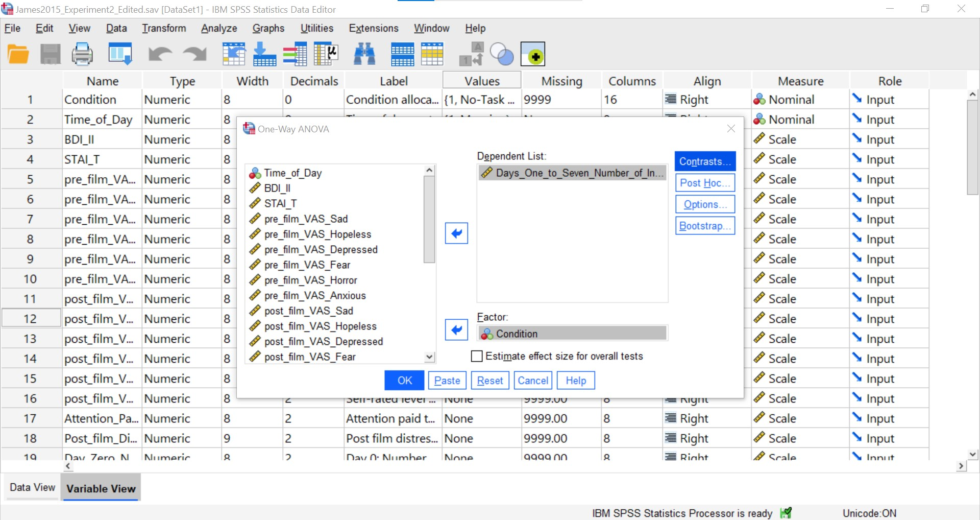Screen dimensions: 980x520
Task: Select BDI_II in variable list
Action: point(277,188)
